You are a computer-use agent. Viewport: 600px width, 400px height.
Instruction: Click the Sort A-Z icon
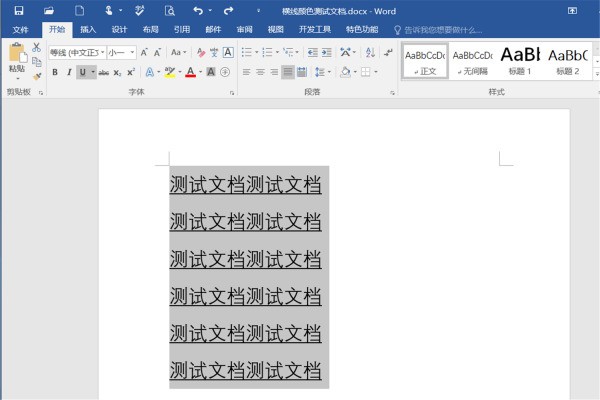pos(370,52)
